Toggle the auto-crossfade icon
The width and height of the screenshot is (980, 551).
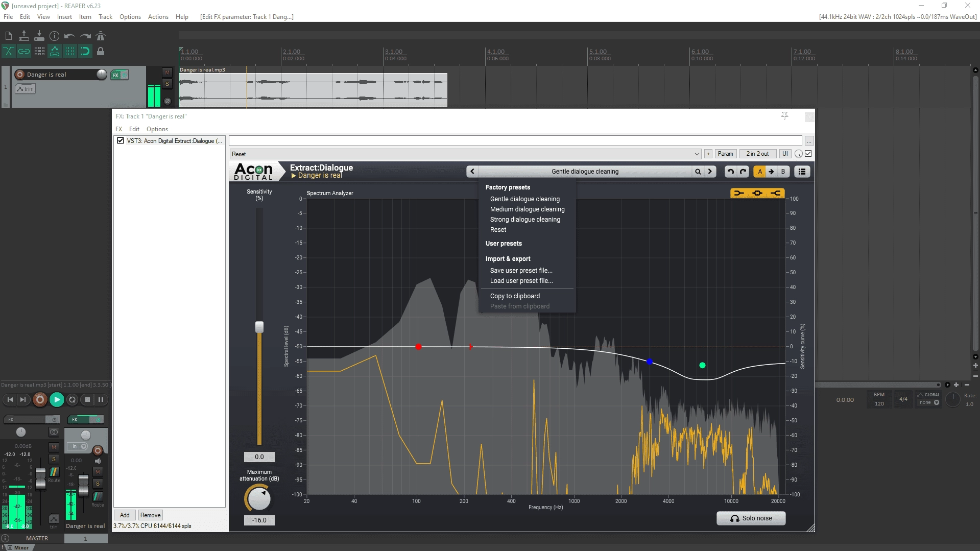point(9,51)
